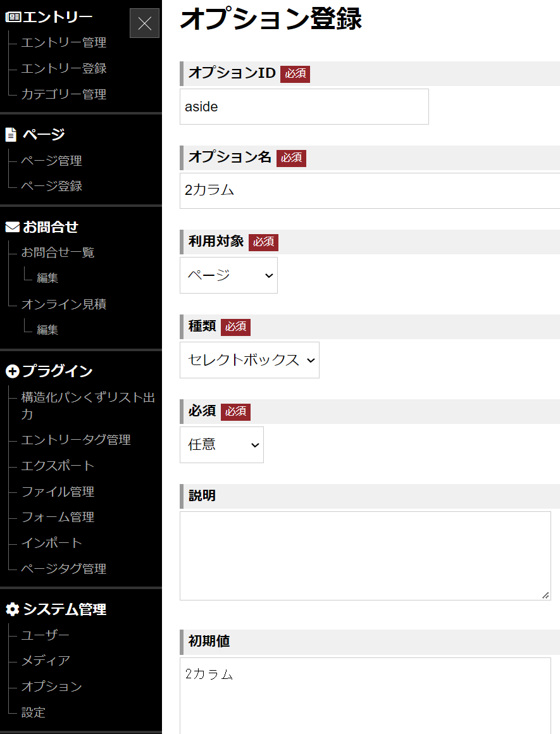Screen dimensions: 560x734
Task: Click the オプションID field containing aside
Action: point(304,106)
